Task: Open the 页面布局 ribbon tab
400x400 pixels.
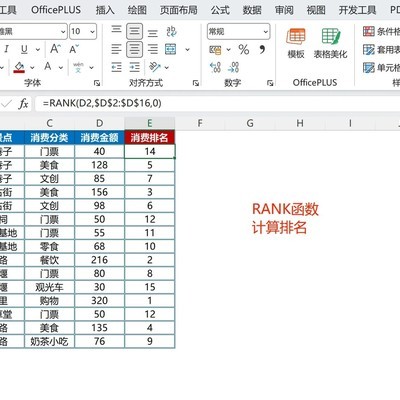Action: pyautogui.click(x=178, y=10)
